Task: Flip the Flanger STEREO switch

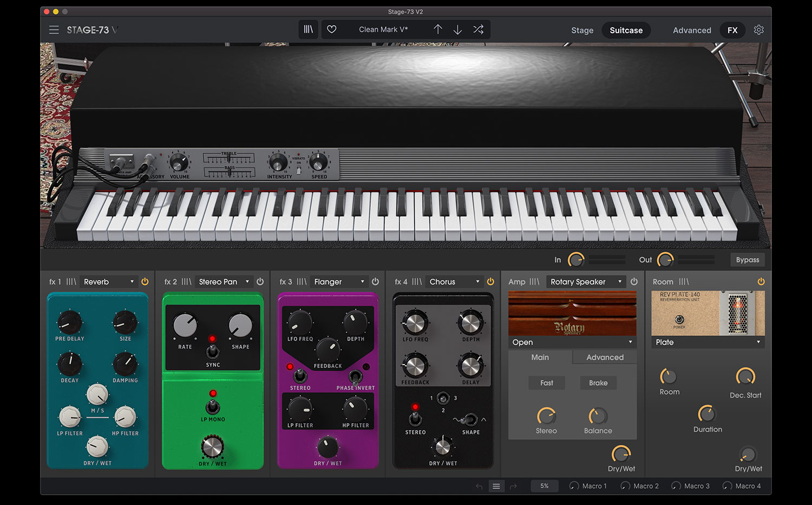Action: pos(300,375)
